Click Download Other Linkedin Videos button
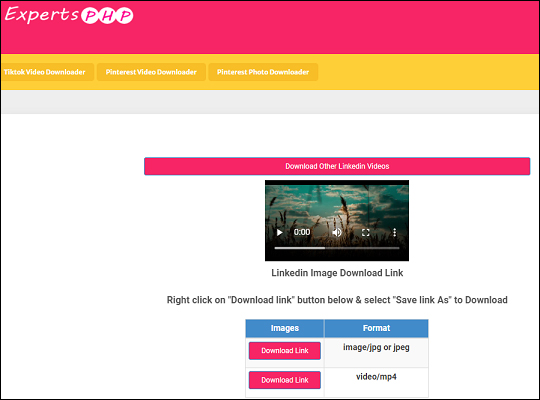The width and height of the screenshot is (540, 400). [x=337, y=166]
